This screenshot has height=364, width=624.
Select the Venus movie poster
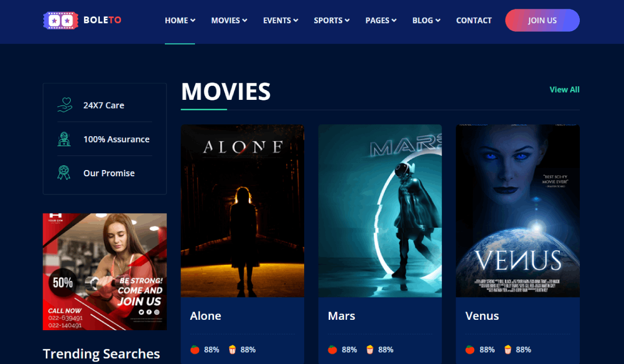518,211
